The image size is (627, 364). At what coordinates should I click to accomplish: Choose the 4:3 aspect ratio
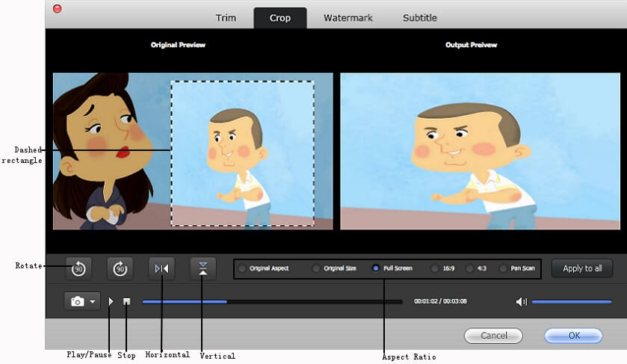click(470, 268)
